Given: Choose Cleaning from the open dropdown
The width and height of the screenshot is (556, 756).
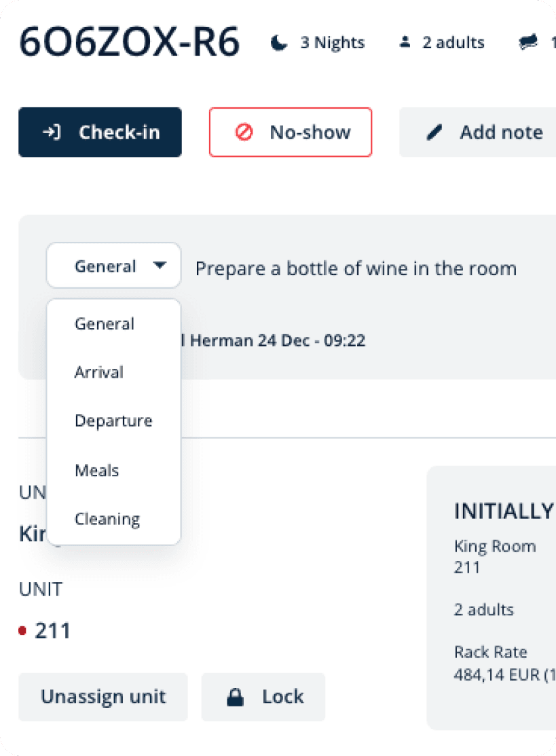Looking at the screenshot, I should [x=107, y=519].
